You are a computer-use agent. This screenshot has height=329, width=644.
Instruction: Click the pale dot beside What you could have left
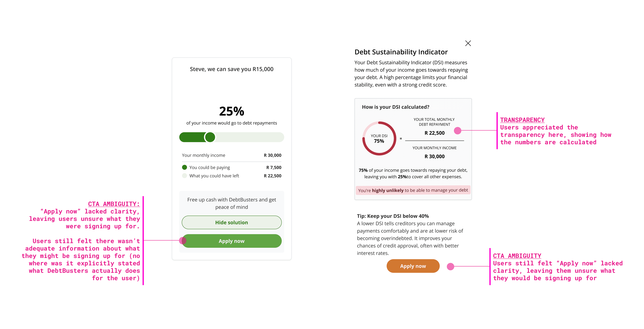point(185,176)
